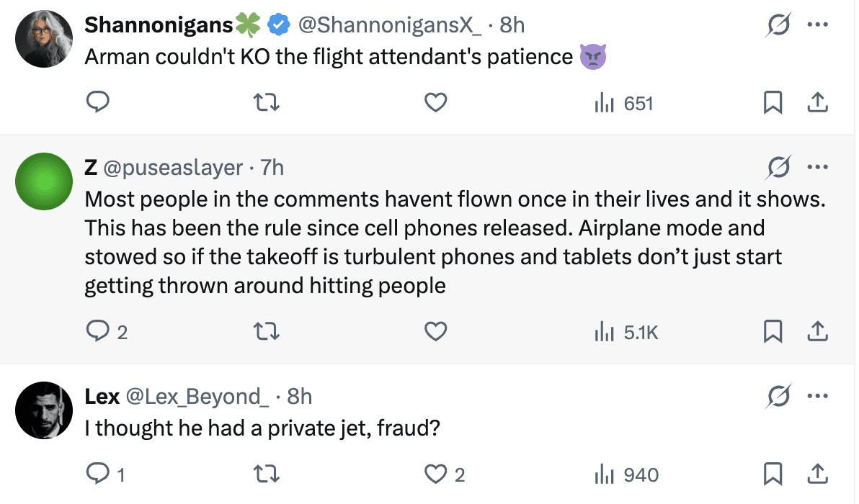Open the @Lex_Beyond_ profile handle
The height and width of the screenshot is (504, 859).
tap(197, 396)
